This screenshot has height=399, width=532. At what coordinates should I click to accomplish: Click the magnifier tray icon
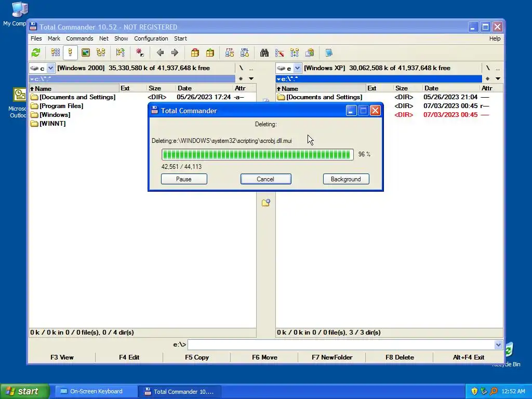coord(494,391)
